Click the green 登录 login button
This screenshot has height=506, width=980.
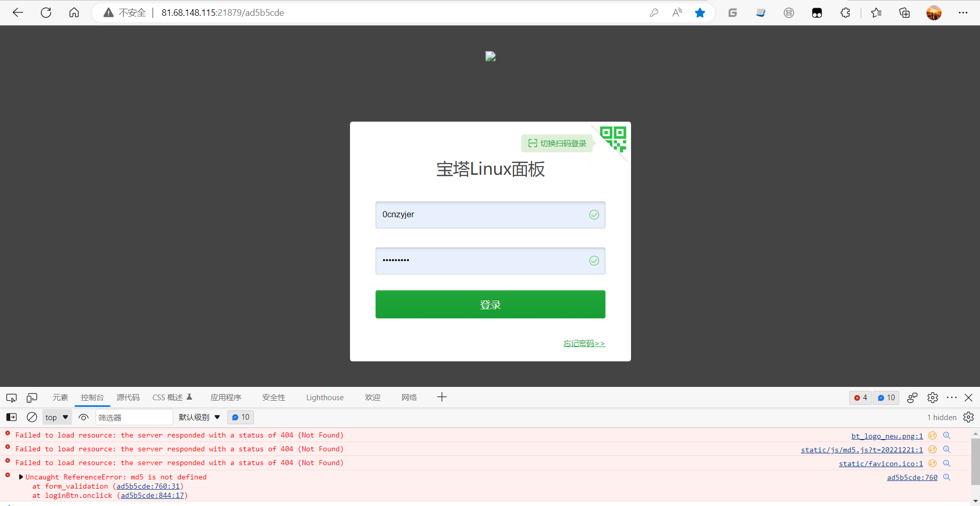[490, 305]
